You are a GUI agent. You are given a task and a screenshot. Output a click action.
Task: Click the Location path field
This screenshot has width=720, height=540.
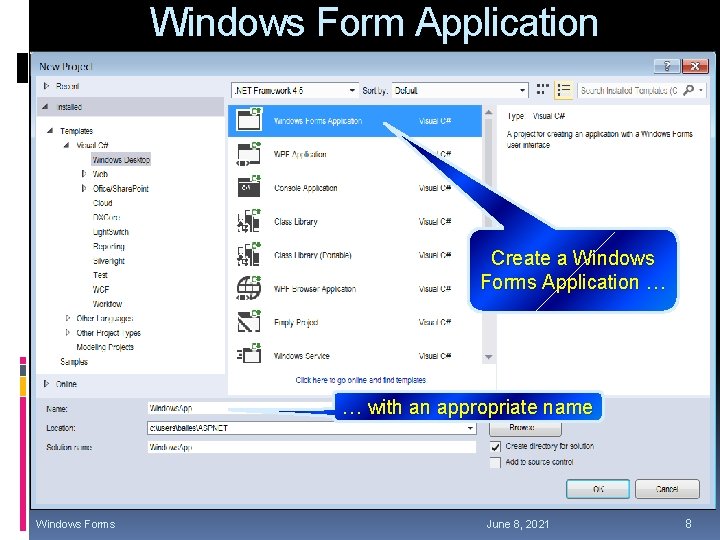311,428
